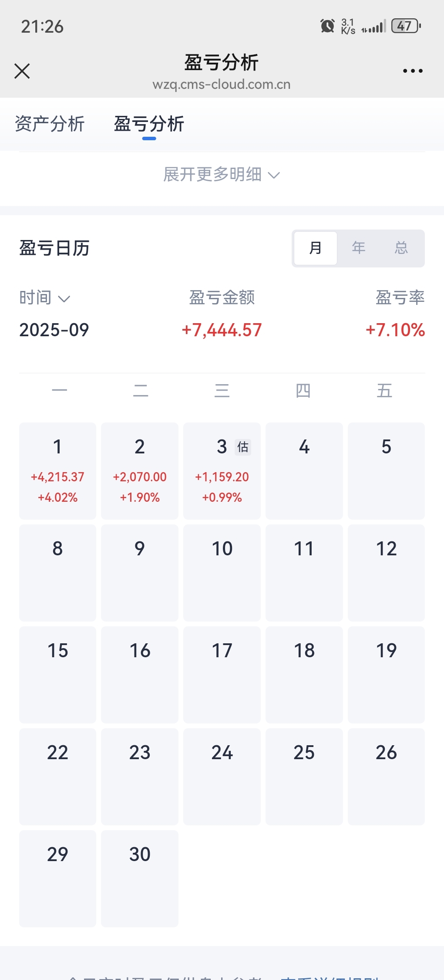Viewport: 444px width, 980px height.
Task: Tap the battery indicator icon
Action: [x=406, y=26]
